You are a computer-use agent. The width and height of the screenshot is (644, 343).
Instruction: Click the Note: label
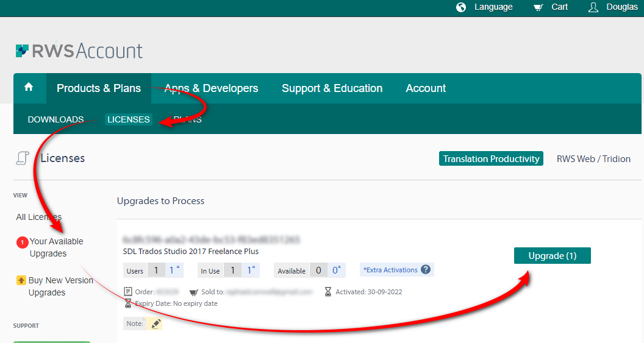click(135, 324)
